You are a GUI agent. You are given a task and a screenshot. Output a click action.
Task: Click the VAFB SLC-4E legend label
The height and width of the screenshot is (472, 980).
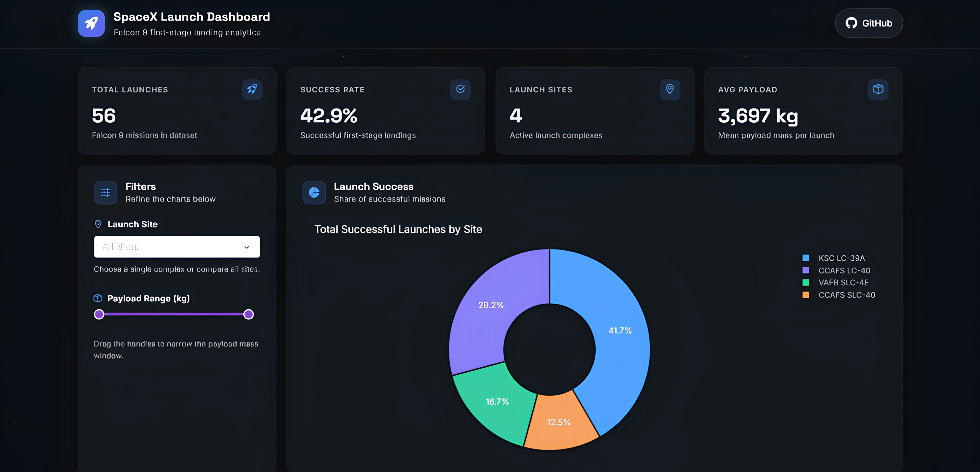pyautogui.click(x=843, y=282)
